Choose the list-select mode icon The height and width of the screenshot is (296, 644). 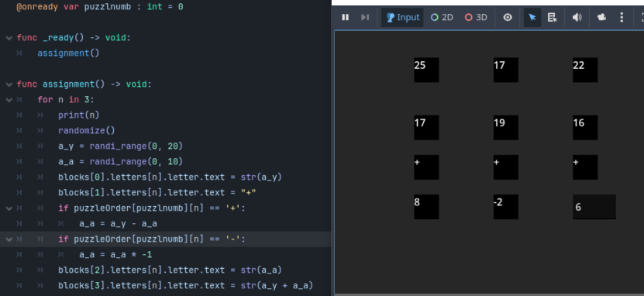point(552,17)
